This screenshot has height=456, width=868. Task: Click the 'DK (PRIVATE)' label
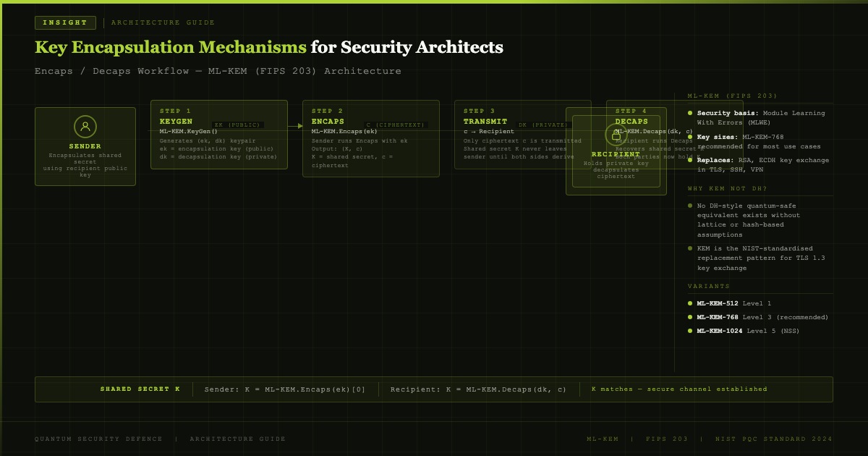[543, 125]
